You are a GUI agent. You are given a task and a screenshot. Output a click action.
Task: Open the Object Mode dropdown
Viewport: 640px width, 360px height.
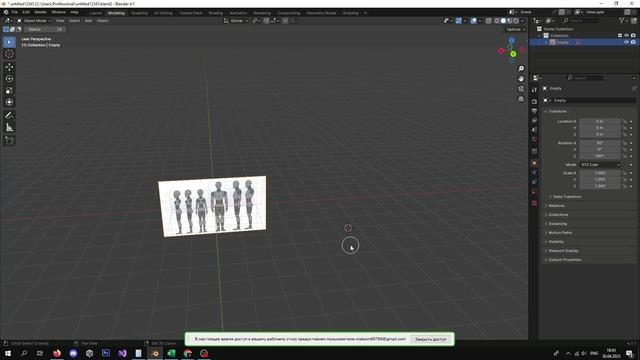(x=34, y=21)
